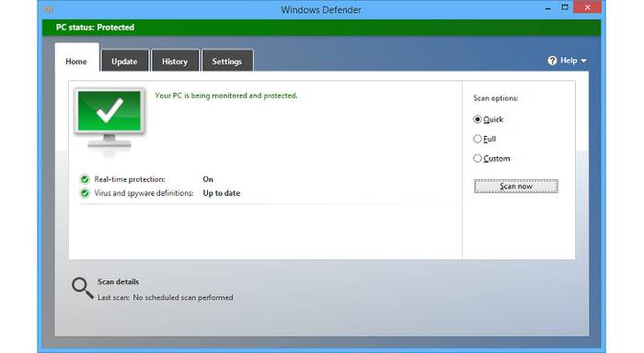Screen dimensions: 644x353
Task: Click the 'On' real-time protection value
Action: 208,179
